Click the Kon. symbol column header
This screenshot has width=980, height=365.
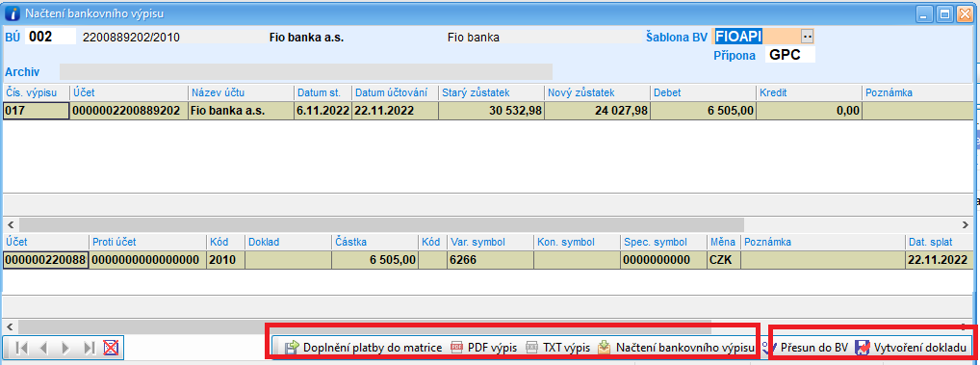[577, 242]
